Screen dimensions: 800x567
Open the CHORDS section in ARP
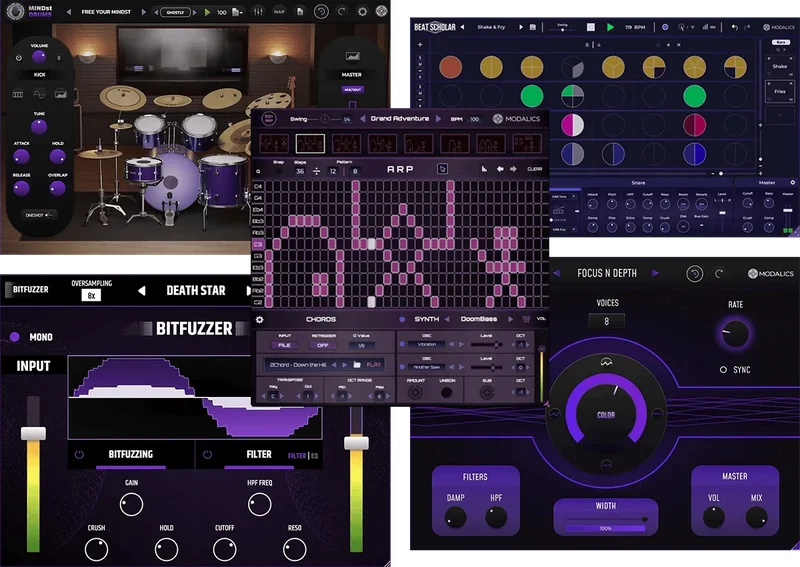coord(321,319)
